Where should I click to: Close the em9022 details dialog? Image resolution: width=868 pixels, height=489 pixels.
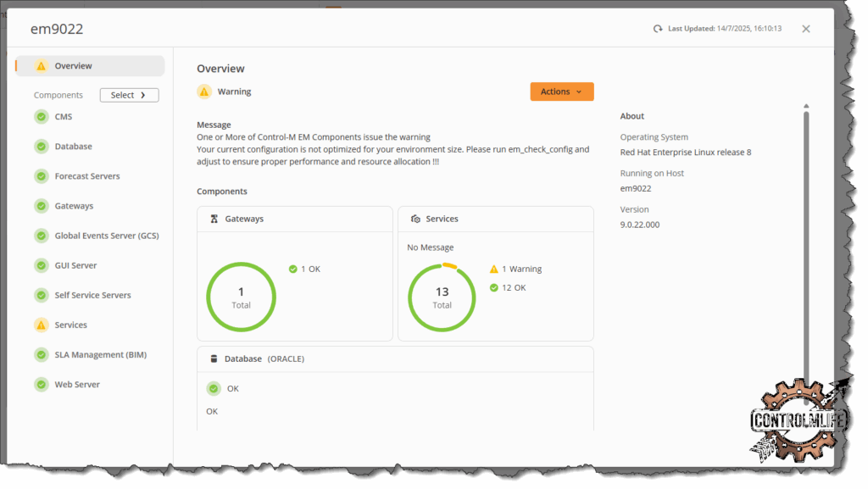point(805,29)
